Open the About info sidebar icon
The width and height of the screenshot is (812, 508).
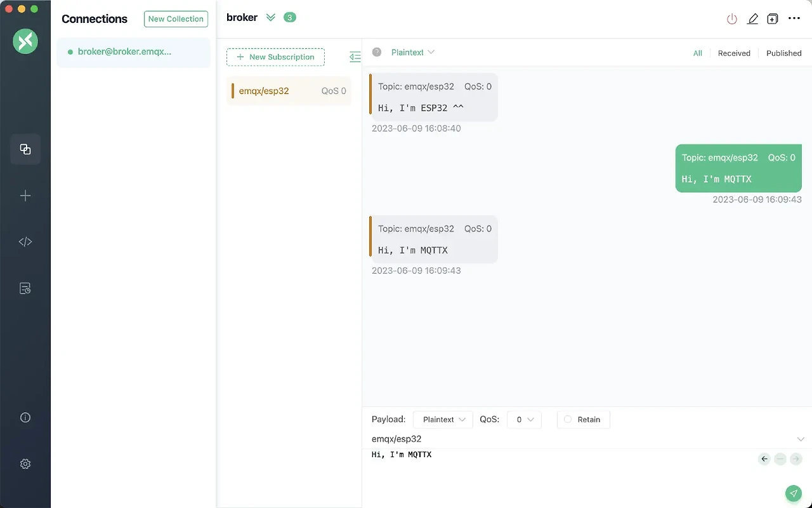(25, 417)
